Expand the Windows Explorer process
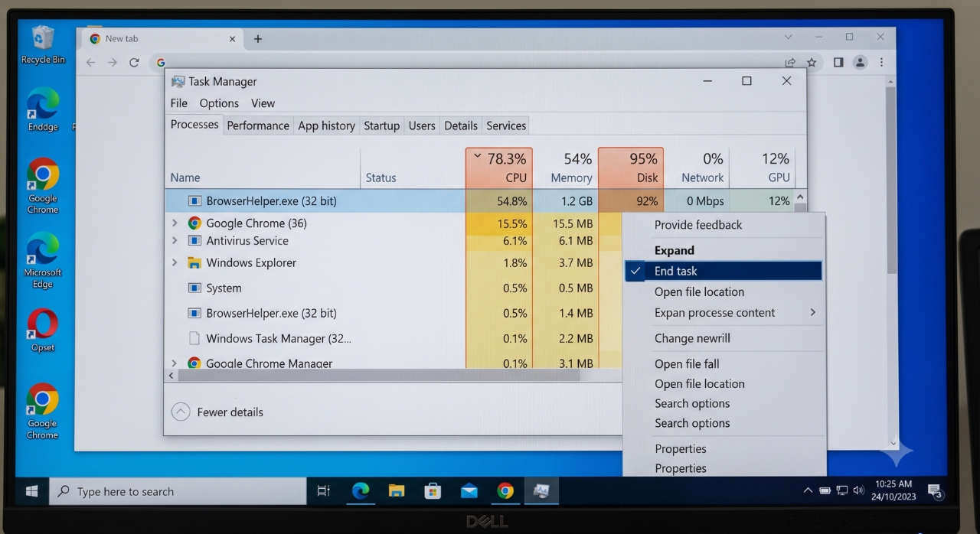The width and height of the screenshot is (980, 534). (x=175, y=262)
